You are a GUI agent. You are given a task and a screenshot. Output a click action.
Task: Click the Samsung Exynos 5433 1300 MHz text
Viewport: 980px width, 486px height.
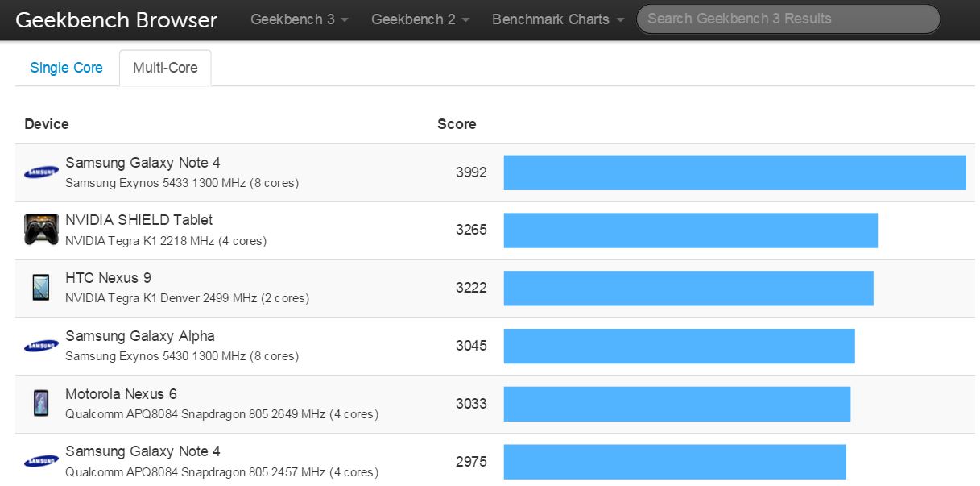click(x=182, y=183)
